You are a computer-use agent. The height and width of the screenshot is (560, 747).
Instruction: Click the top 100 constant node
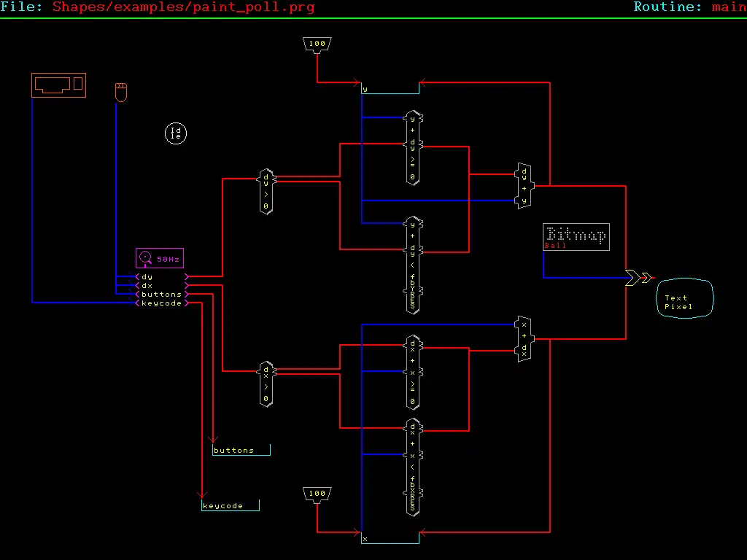click(x=317, y=44)
